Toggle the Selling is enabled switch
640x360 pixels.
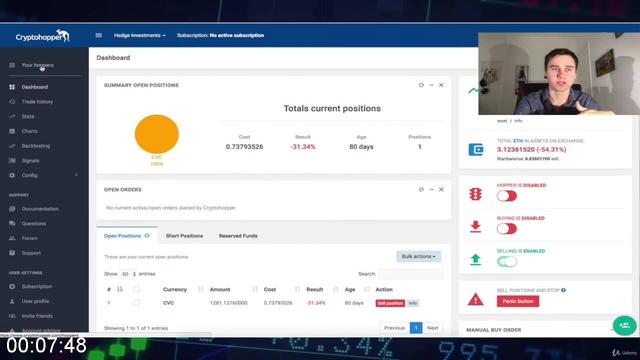tap(507, 262)
